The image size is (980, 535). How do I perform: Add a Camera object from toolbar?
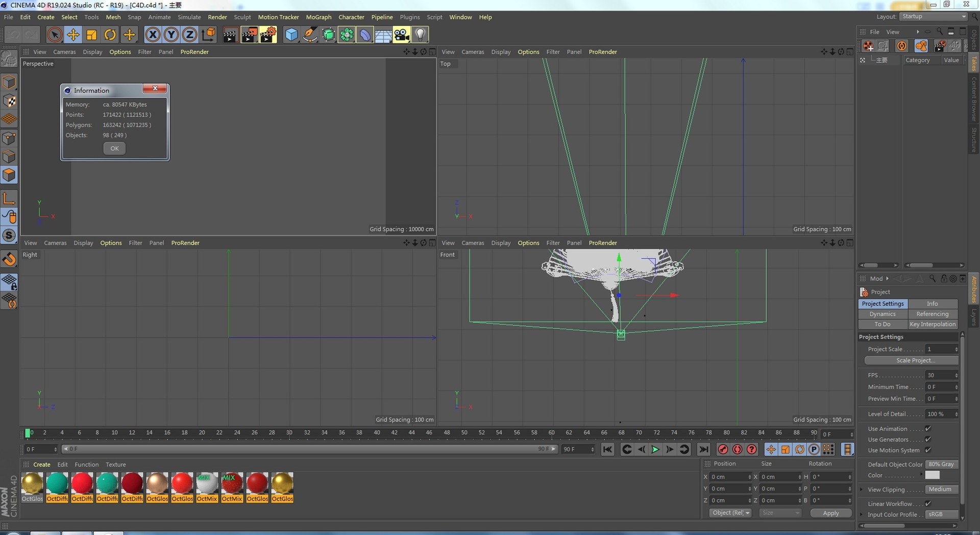402,35
